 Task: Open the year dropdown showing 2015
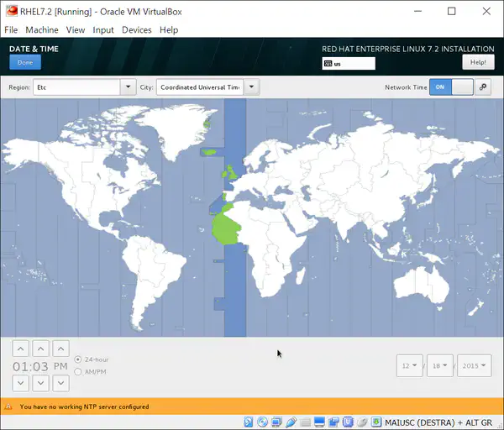pos(474,366)
